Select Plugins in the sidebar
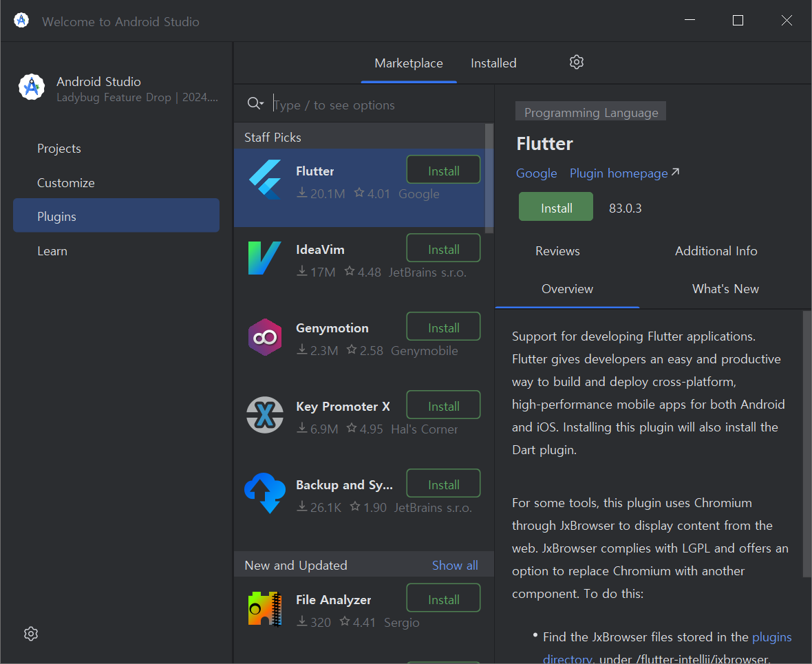Viewport: 812px width, 664px height. click(116, 217)
